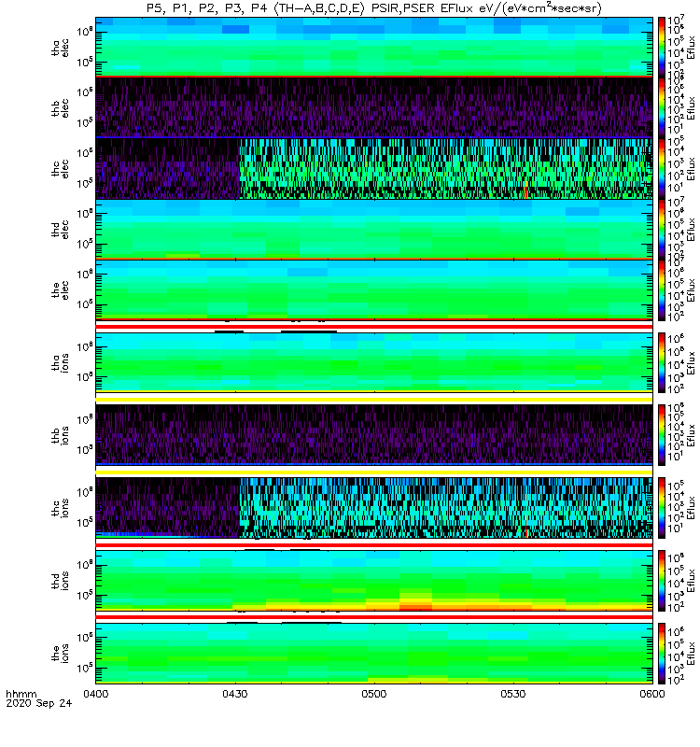This screenshot has height=747, width=700.
Task: Click the the ions bottom spectrogram panel
Action: pyautogui.click(x=374, y=653)
